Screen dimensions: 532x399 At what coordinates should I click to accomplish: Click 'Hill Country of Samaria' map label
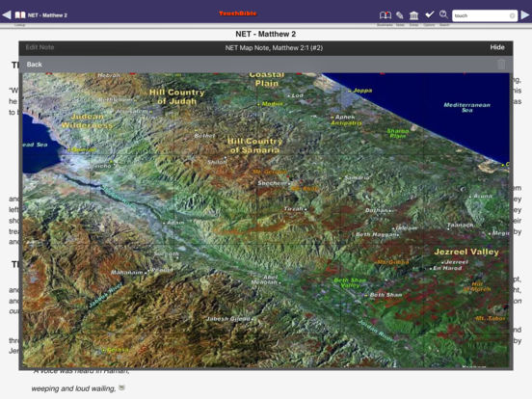point(254,146)
